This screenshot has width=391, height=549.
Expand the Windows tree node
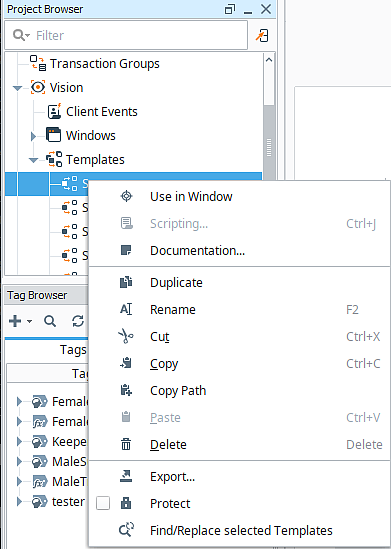coord(33,136)
